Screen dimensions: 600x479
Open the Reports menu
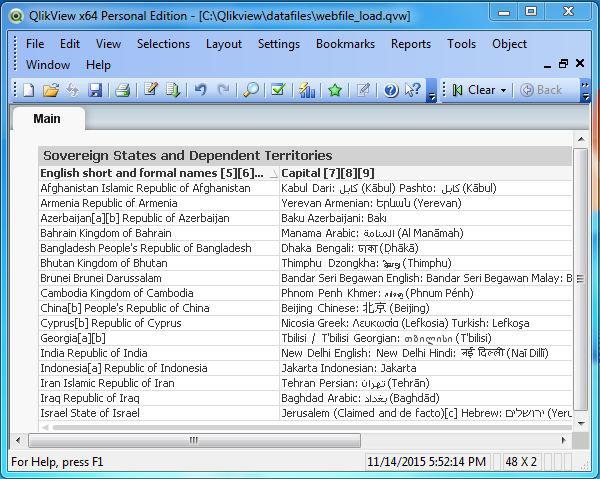[x=411, y=44]
